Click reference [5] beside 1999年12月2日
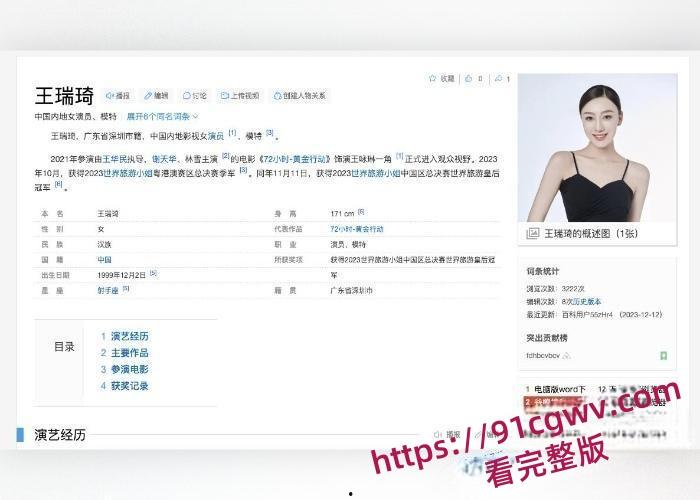This screenshot has width=700, height=500. [153, 273]
